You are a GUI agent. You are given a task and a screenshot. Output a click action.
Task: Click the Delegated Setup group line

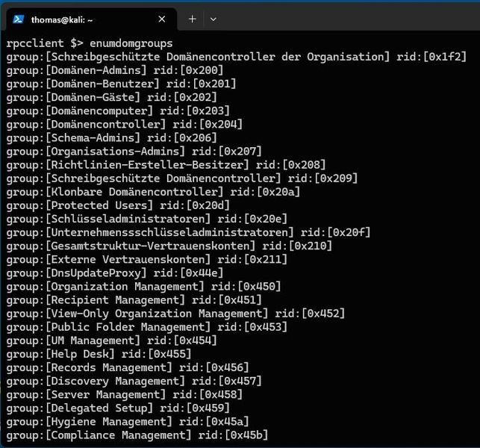[x=118, y=407]
